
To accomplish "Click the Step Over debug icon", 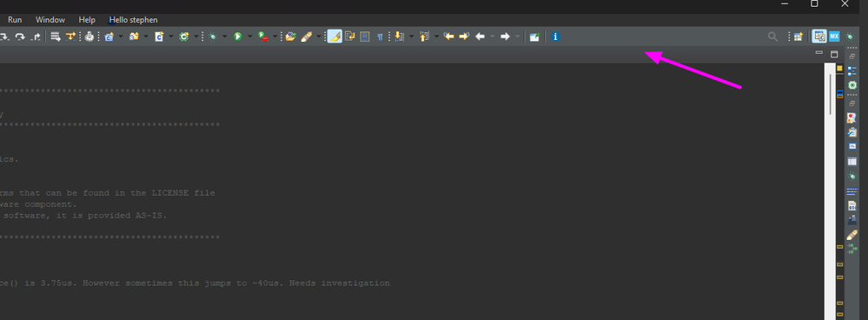I will (21, 37).
